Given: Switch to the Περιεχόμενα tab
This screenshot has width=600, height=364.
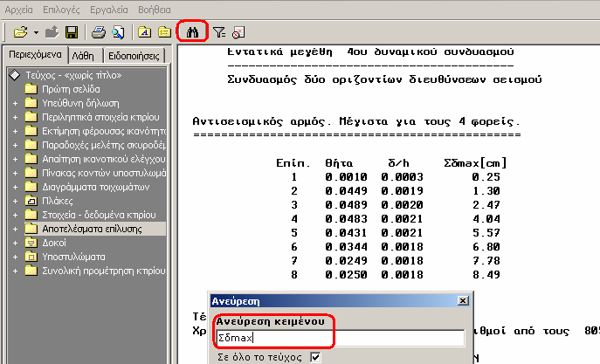Looking at the screenshot, I should pyautogui.click(x=35, y=55).
